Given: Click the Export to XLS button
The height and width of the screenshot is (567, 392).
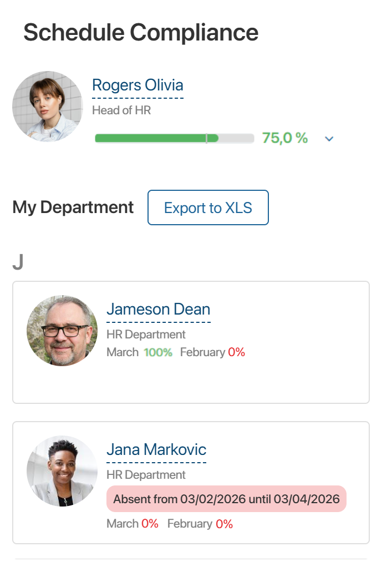Looking at the screenshot, I should [208, 207].
